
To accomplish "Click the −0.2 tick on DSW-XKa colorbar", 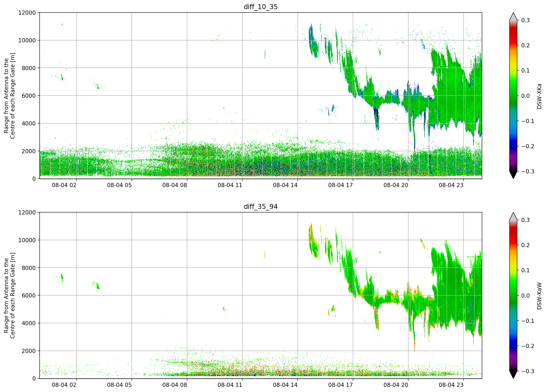I will (528, 146).
